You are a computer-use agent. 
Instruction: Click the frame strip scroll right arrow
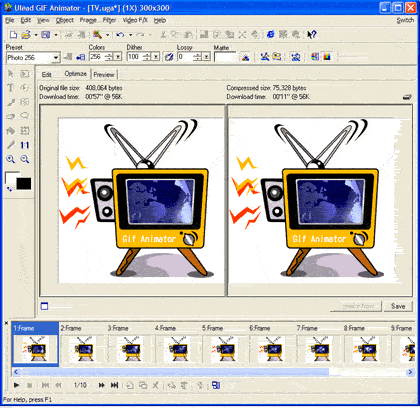[410, 372]
